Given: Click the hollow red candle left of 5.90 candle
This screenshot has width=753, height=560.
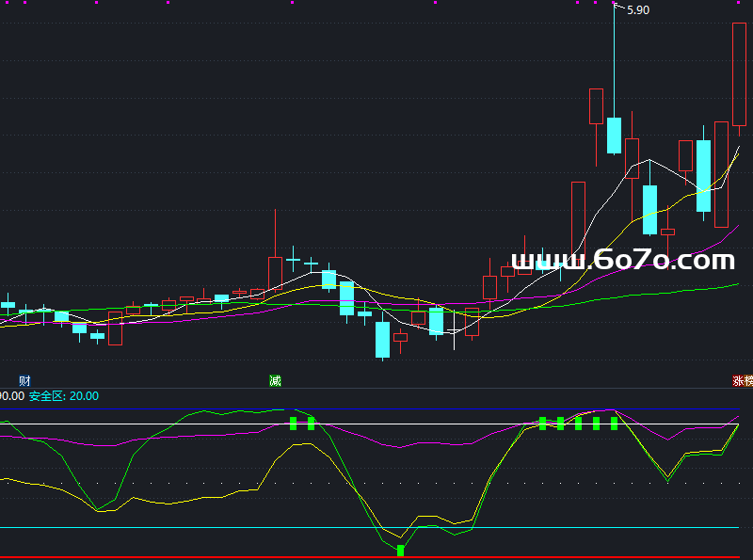Looking at the screenshot, I should tap(595, 105).
